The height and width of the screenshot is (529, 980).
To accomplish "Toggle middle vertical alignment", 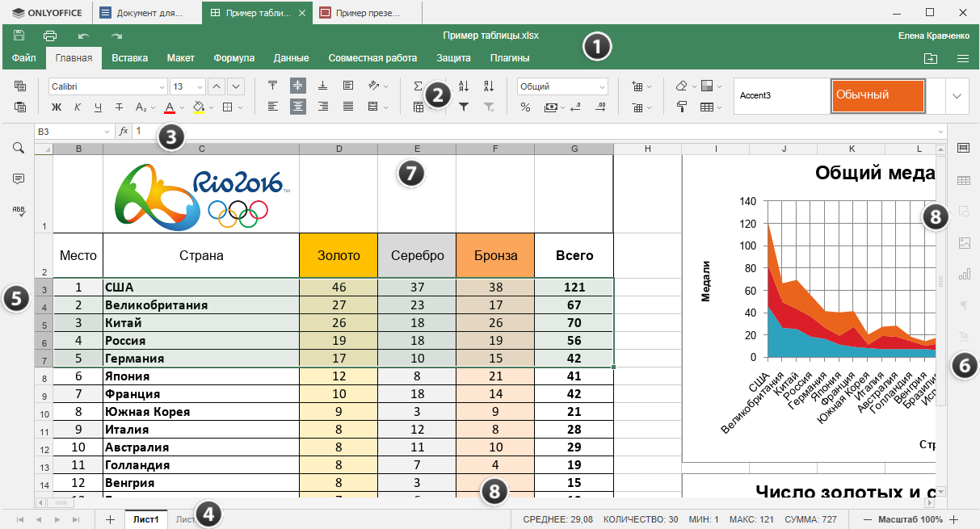I will [298, 86].
